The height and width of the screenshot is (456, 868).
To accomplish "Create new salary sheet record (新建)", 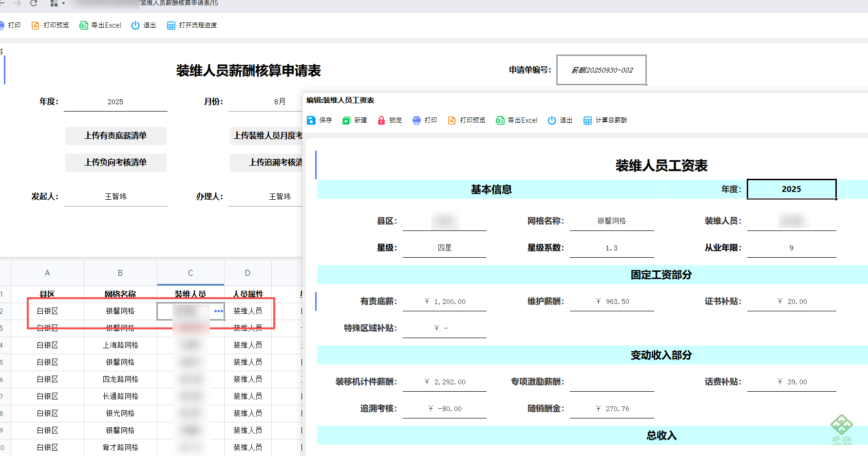I will pos(355,120).
